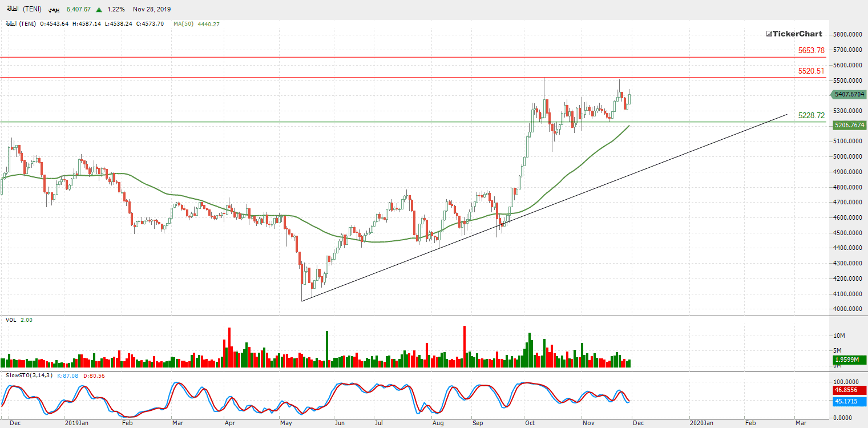Click the Sep label on time axis
This screenshot has height=428, width=868.
tap(478, 423)
